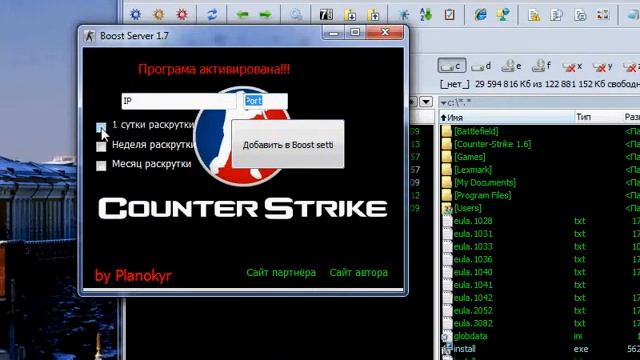Click 'Добавить в Boost setti' button
This screenshot has height=360, width=640.
tap(288, 144)
